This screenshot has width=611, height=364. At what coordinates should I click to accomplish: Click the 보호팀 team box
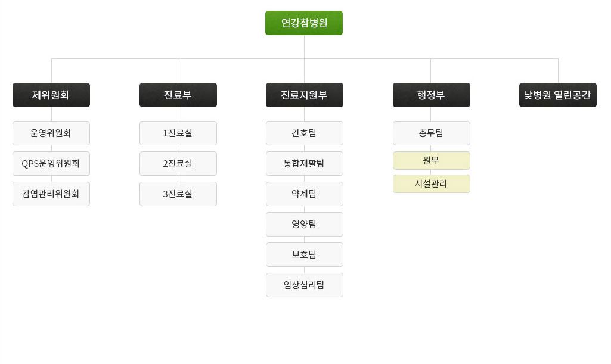point(305,254)
